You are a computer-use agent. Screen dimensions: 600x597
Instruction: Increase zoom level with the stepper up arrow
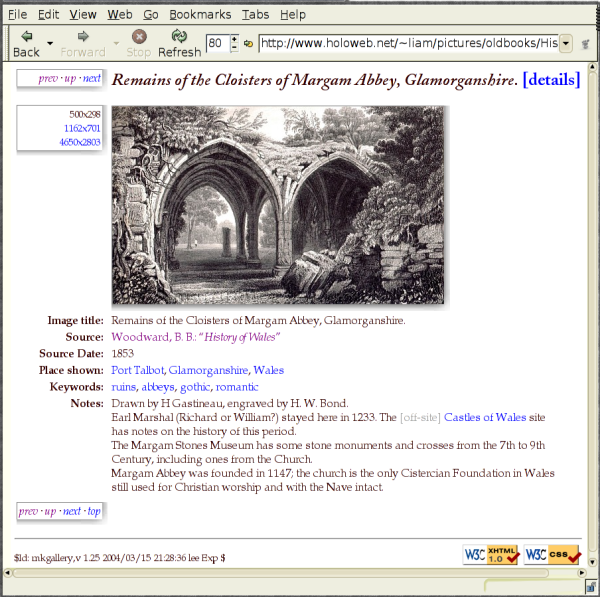click(234, 39)
